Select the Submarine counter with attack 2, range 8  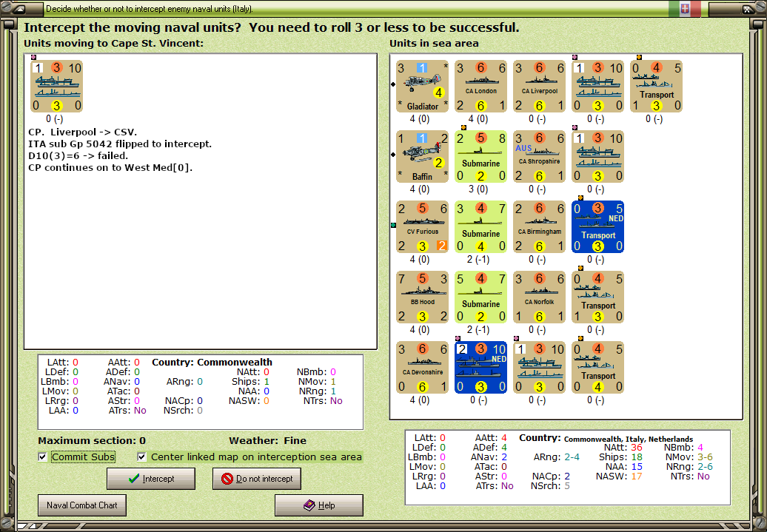coord(480,156)
